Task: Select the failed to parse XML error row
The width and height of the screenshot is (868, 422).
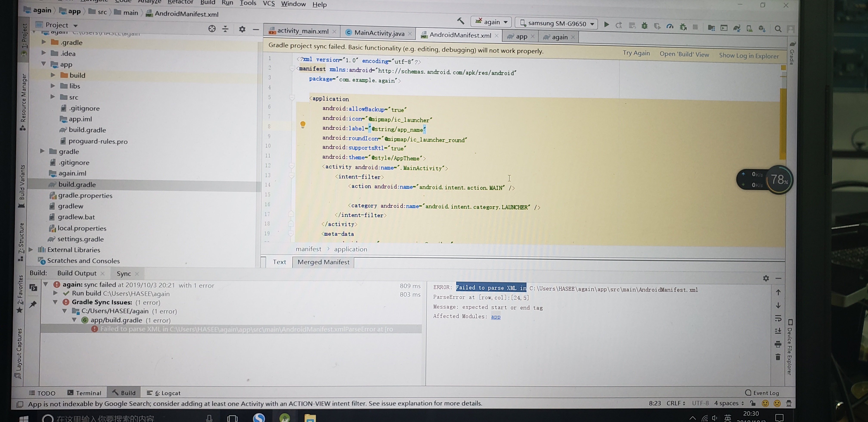Action: pos(231,329)
